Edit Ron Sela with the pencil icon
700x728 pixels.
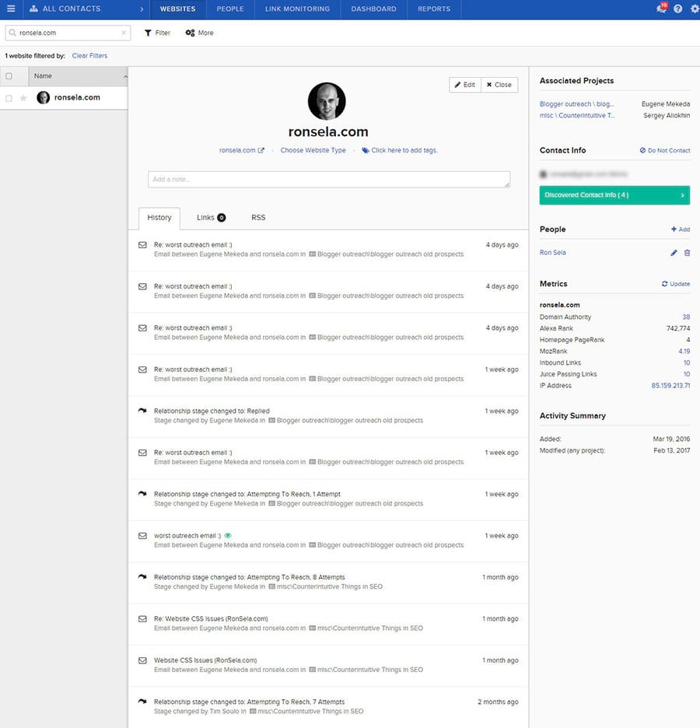coord(674,253)
